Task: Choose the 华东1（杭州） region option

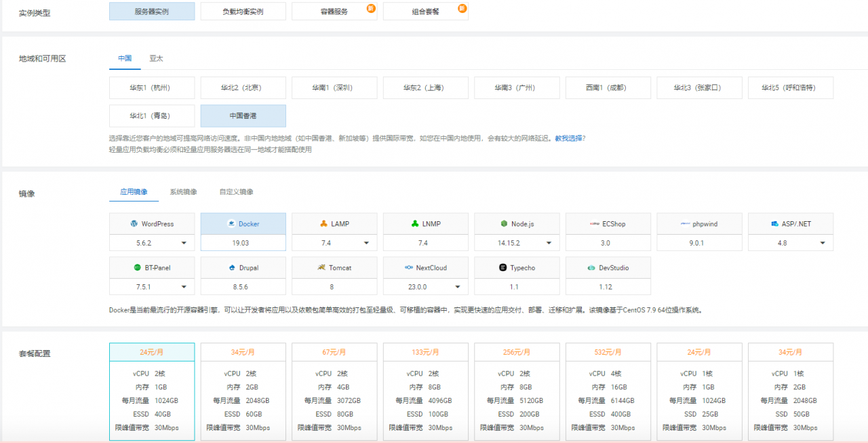Action: tap(152, 88)
